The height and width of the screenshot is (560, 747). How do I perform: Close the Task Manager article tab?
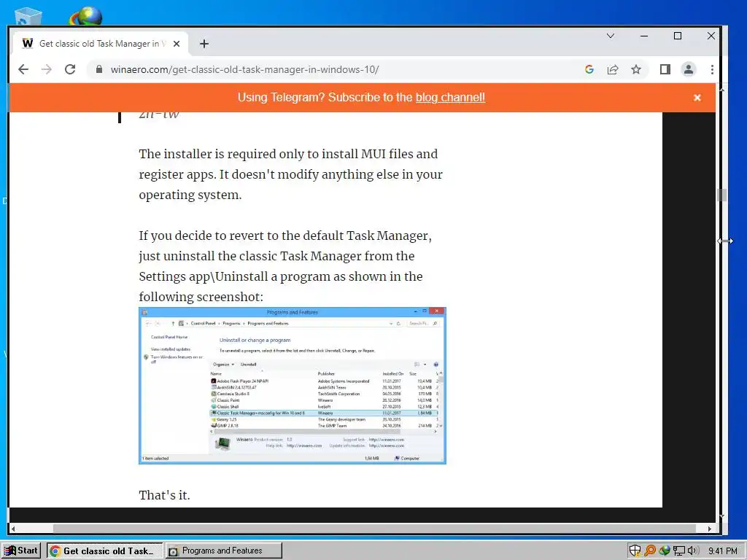(177, 44)
